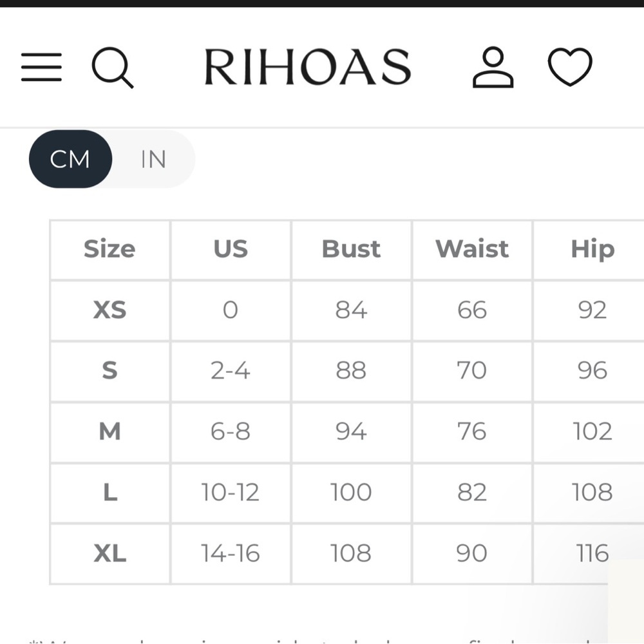The width and height of the screenshot is (644, 644).
Task: Switch size chart to IN
Action: pos(154,159)
